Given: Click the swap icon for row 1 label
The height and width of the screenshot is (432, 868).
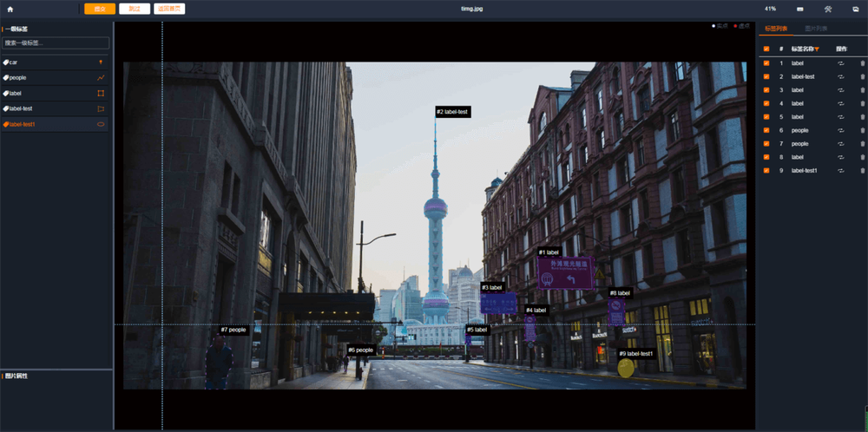Looking at the screenshot, I should click(x=840, y=63).
